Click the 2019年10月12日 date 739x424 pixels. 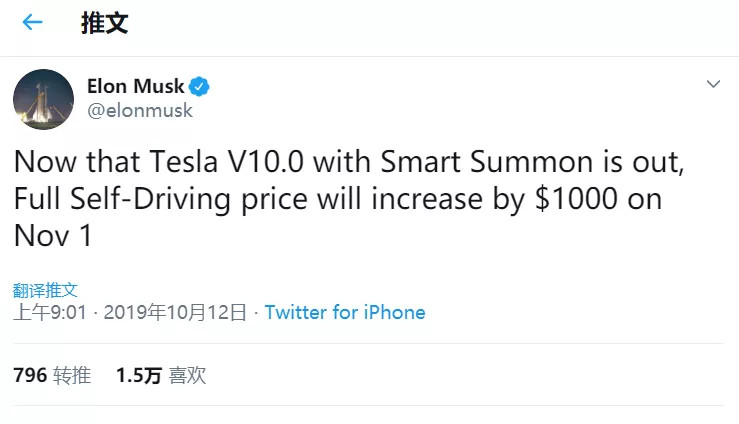(173, 313)
